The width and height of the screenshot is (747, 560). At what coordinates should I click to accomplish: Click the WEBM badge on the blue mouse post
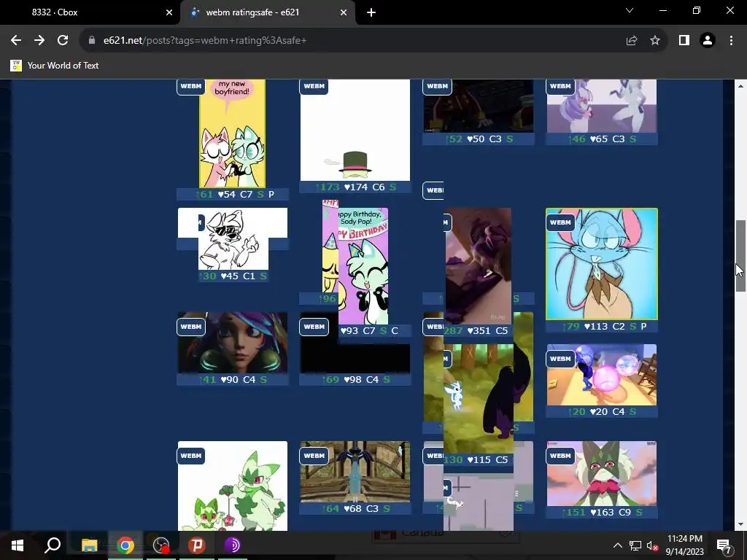[560, 222]
